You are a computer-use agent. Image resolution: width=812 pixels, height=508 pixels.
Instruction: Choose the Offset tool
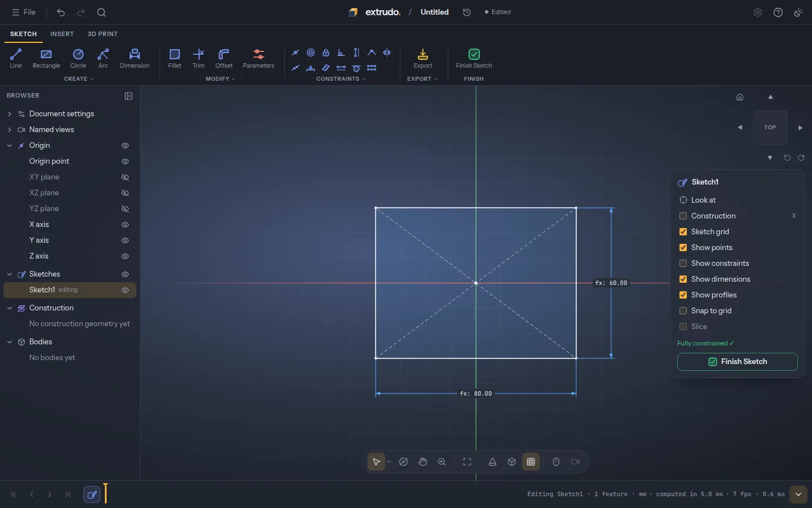coord(224,59)
